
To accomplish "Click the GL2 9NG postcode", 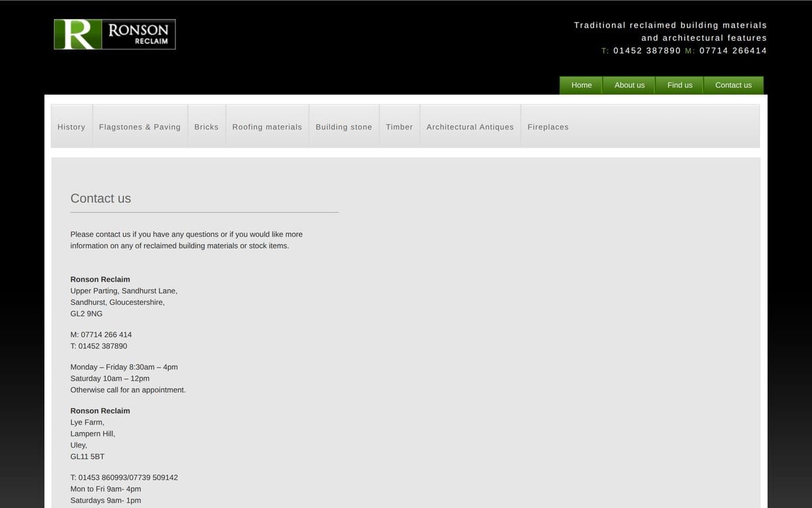I will pyautogui.click(x=87, y=314).
